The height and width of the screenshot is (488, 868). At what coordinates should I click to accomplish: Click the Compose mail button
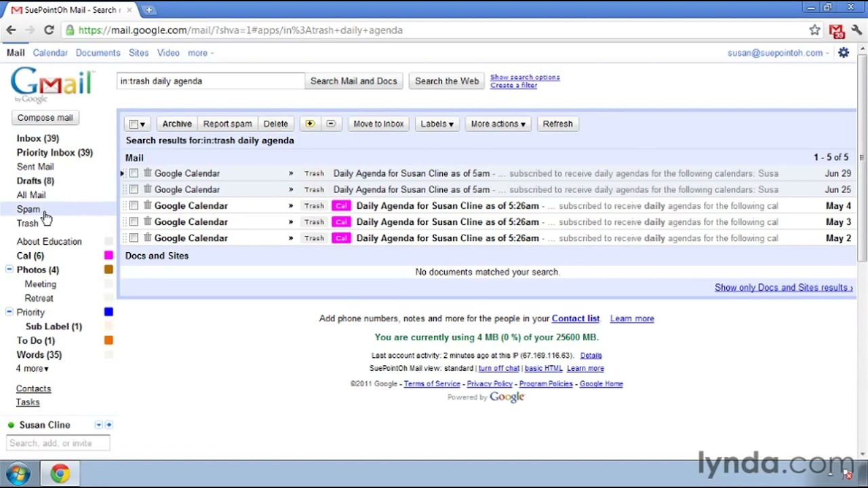[x=45, y=117]
